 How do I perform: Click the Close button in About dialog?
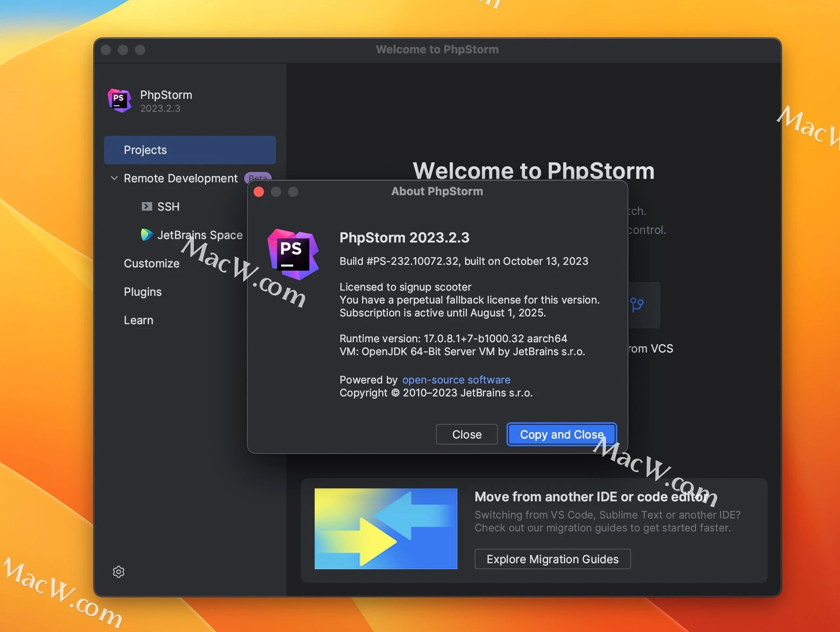pos(467,434)
